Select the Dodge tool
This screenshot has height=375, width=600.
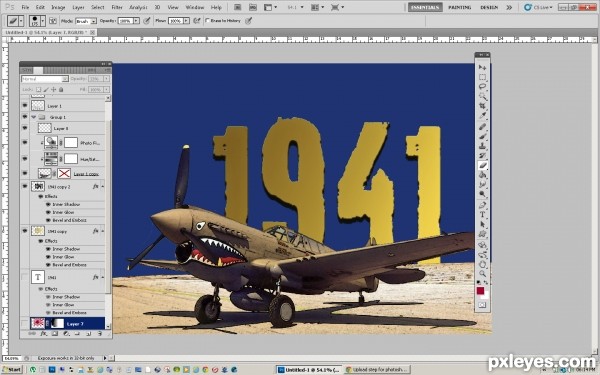[482, 194]
